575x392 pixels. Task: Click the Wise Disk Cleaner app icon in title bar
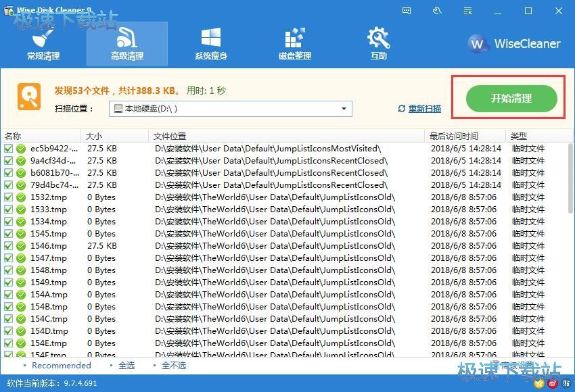tap(8, 11)
